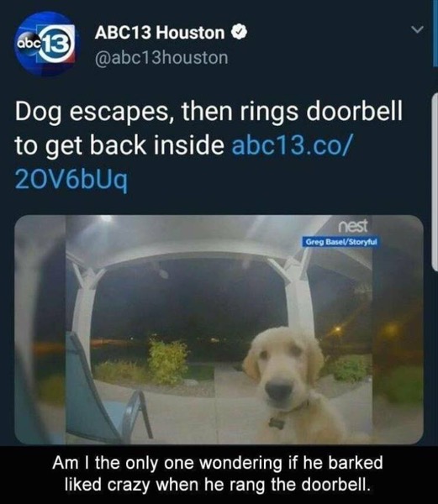This screenshot has height=504, width=438.
Task: Open the doorbell camera dog image
Action: [x=219, y=330]
